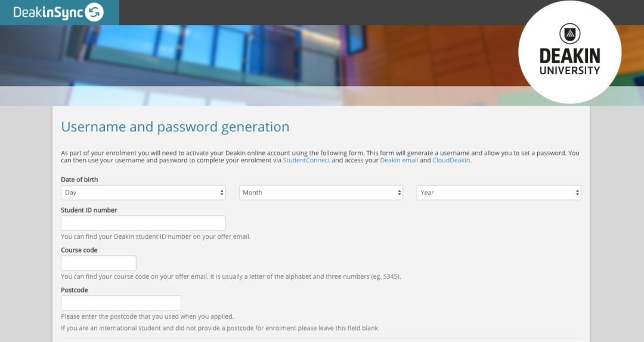The width and height of the screenshot is (644, 342).
Task: Click the 'Username and password generation' heading
Action: click(x=175, y=127)
